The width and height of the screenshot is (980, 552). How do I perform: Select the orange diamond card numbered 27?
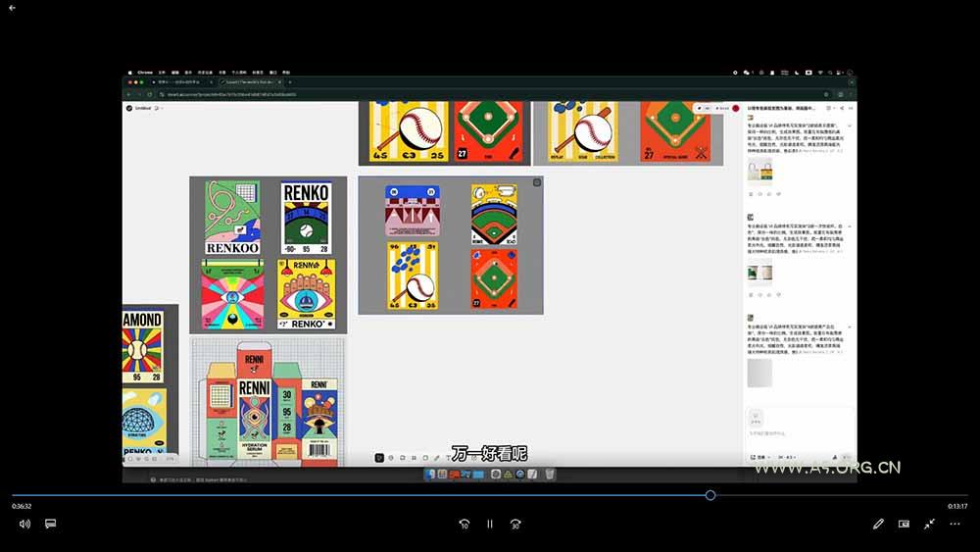coord(494,278)
